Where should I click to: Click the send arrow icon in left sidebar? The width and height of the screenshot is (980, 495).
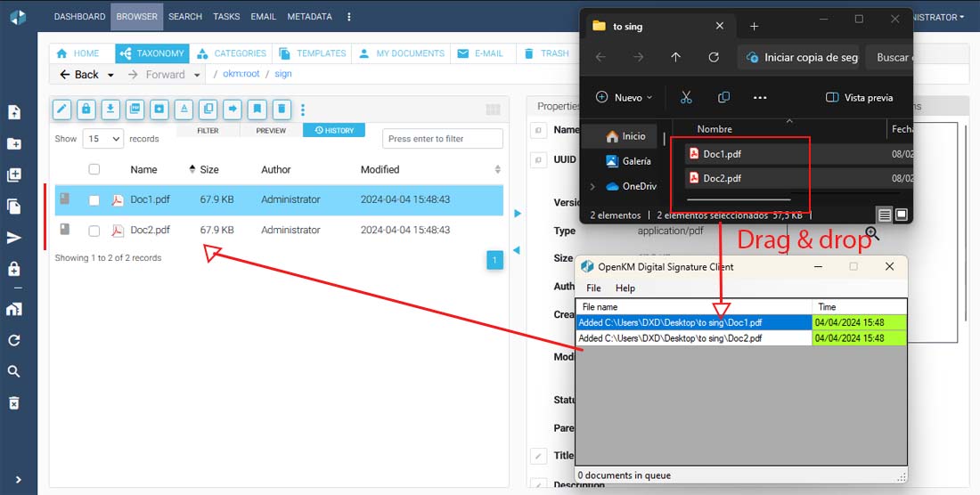13,238
